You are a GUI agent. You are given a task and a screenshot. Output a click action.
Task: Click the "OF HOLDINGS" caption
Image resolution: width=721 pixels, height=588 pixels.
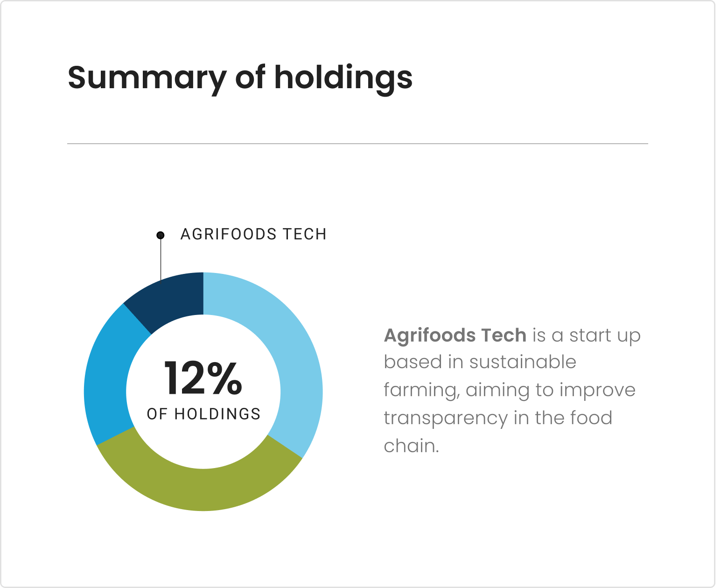203,414
